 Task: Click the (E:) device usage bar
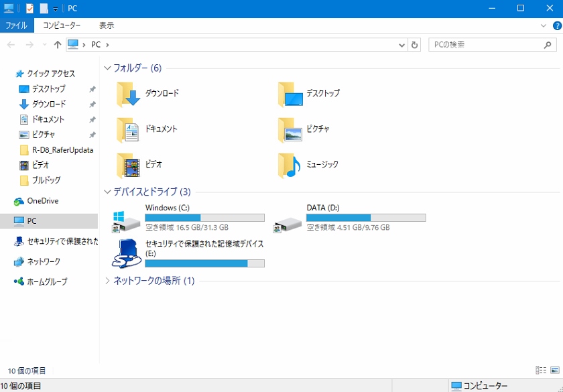204,263
